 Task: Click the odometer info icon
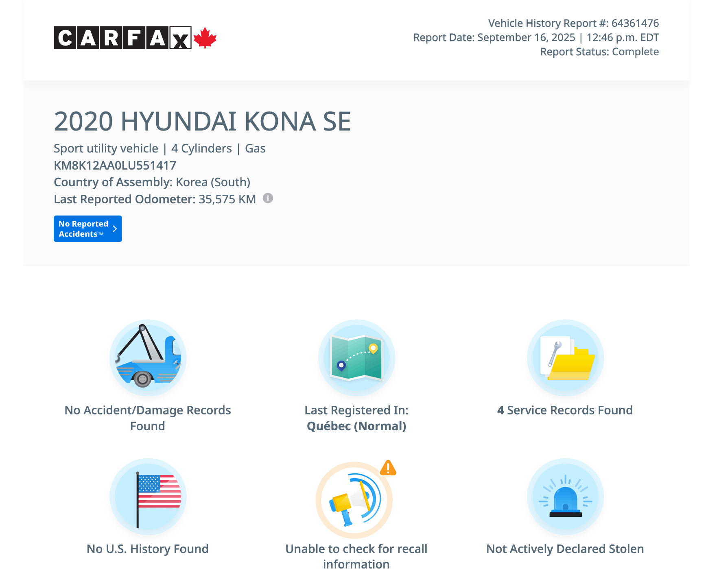[x=268, y=198]
